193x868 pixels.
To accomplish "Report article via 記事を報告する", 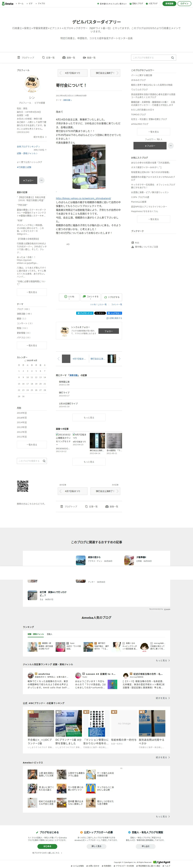I will point(114,318).
